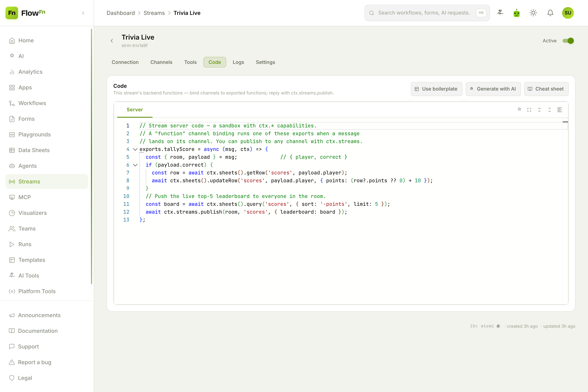Click the format code icon
This screenshot has width=588, height=392.
(560, 110)
